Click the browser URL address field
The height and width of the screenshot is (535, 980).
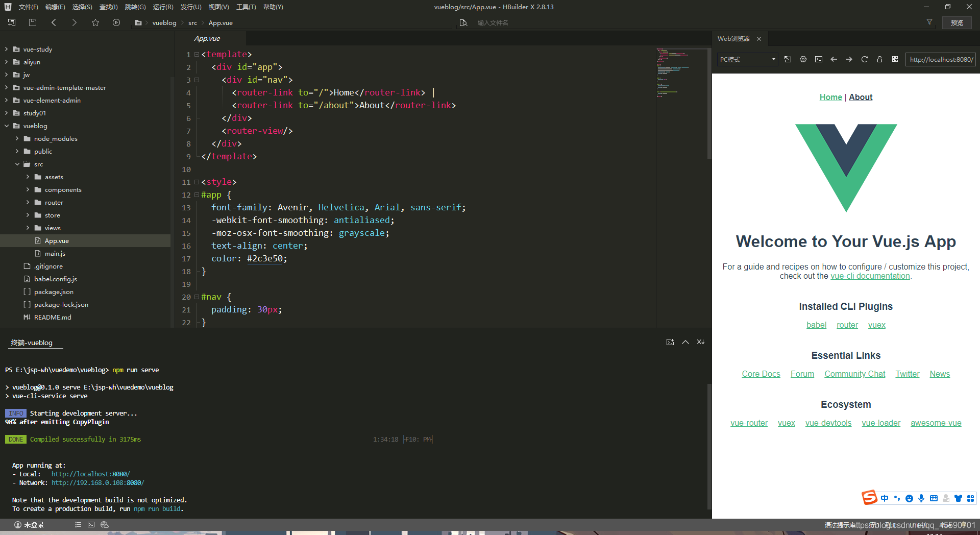pyautogui.click(x=941, y=60)
